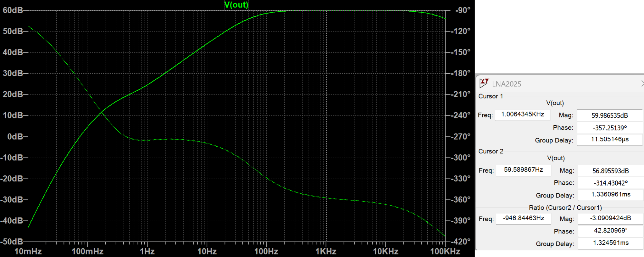Click the 30dB left axis label
The height and width of the screenshot is (257, 644).
13,73
